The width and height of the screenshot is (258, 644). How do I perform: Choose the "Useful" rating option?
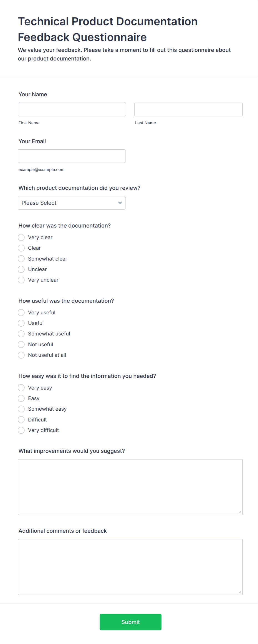(21, 323)
